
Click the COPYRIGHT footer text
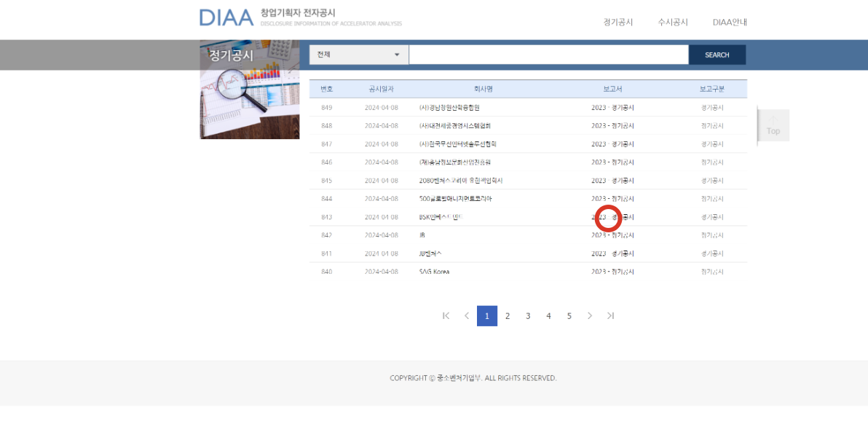473,378
